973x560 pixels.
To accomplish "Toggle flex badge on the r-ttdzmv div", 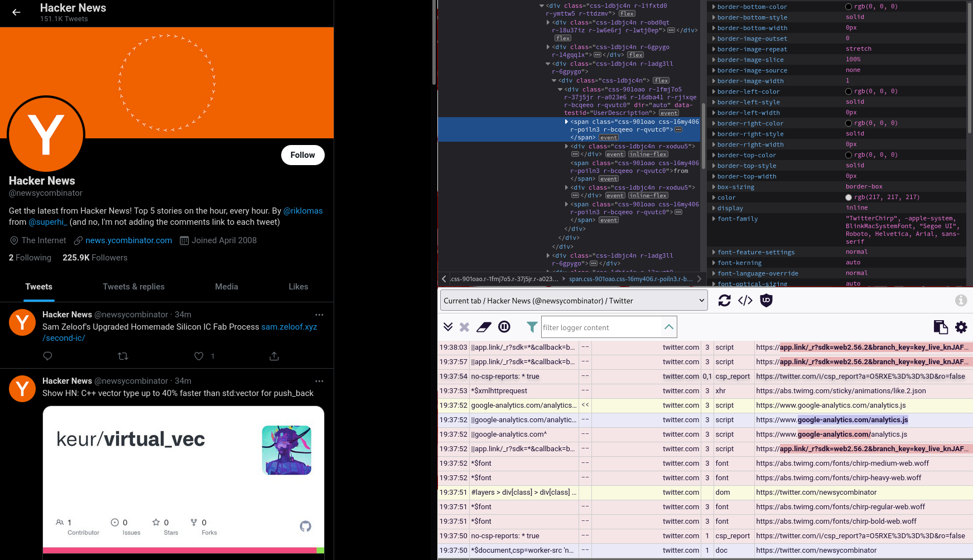I will [627, 13].
